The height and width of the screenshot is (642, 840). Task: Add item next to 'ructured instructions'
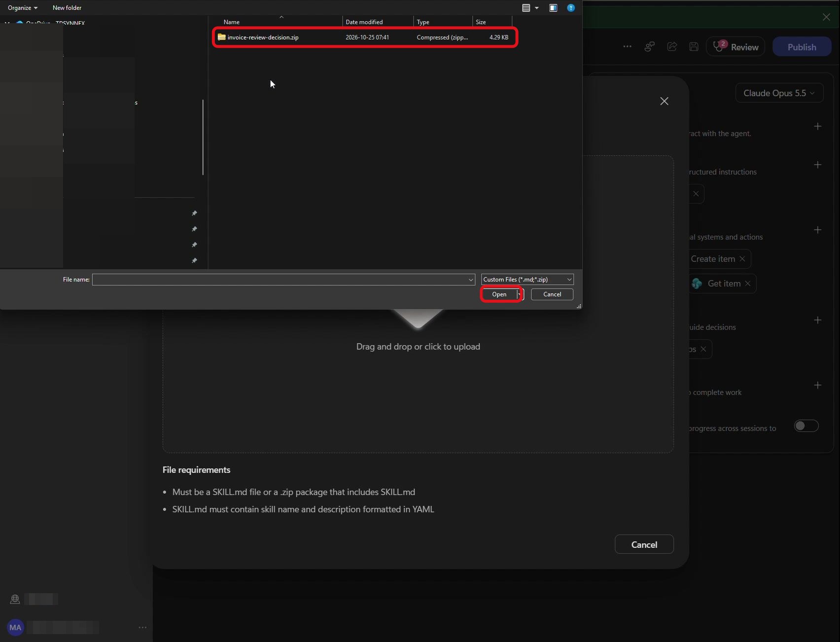(818, 165)
